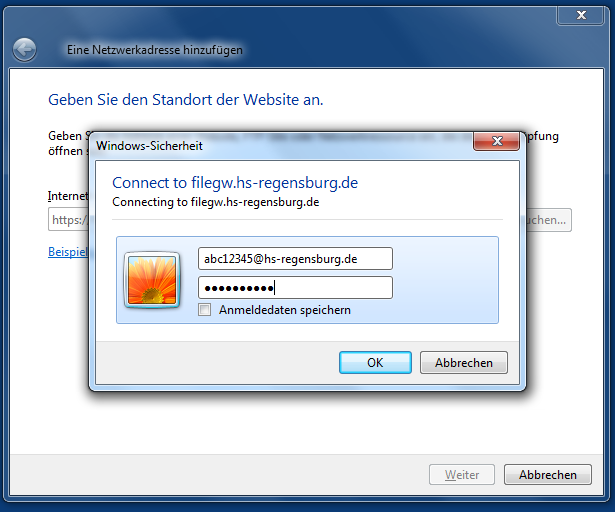Click the greyed-out Weiter button

coord(462,475)
